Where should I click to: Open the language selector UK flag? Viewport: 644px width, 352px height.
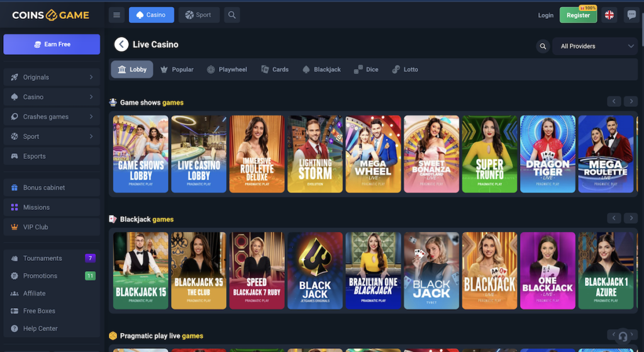pyautogui.click(x=609, y=15)
